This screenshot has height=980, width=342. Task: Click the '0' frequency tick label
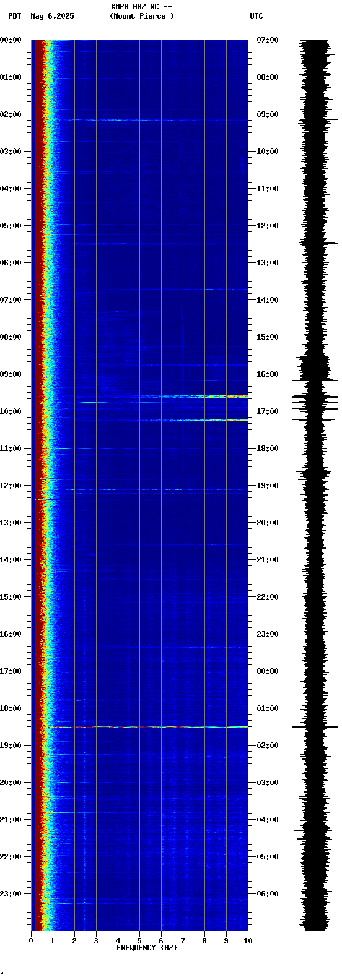coord(31,941)
